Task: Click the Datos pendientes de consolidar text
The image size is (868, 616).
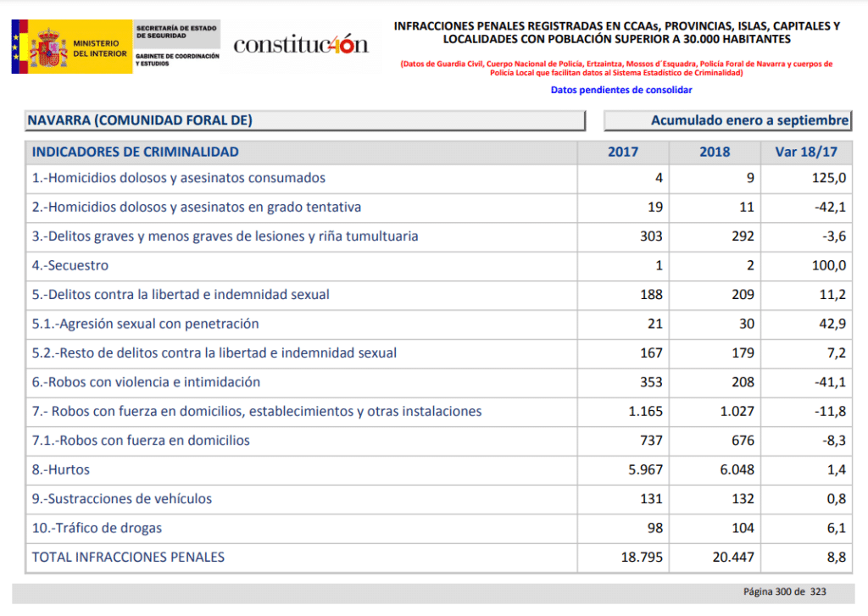Action: (x=621, y=90)
